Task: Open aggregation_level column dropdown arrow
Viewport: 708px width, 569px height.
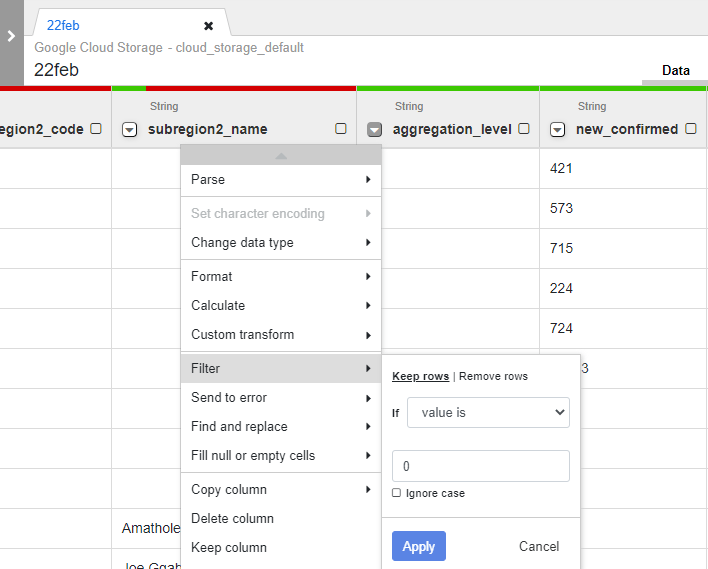Action: [x=375, y=129]
